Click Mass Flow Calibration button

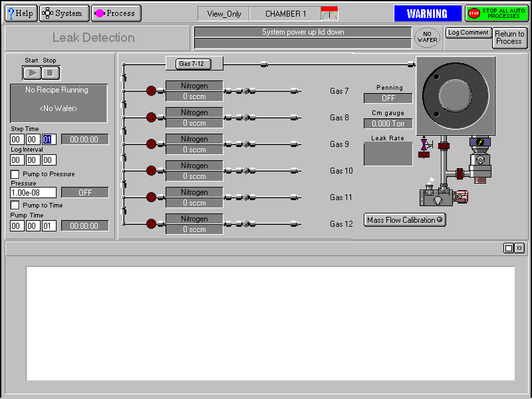(x=404, y=220)
